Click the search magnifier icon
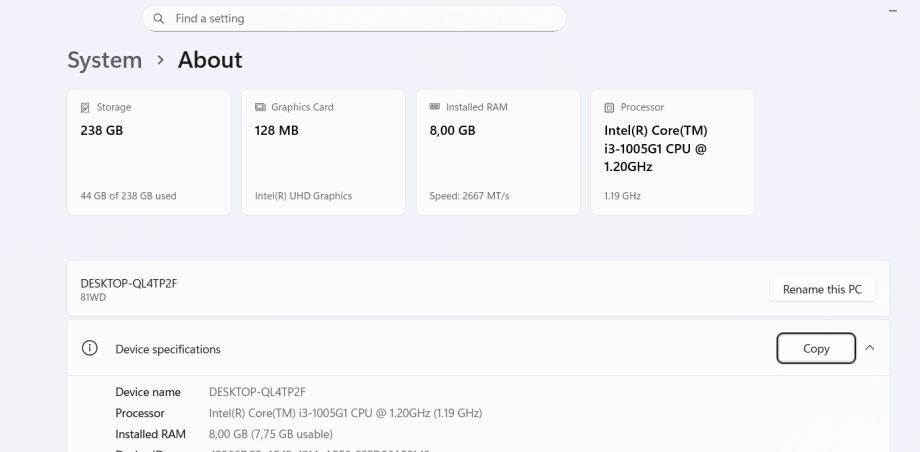Image resolution: width=920 pixels, height=452 pixels. pos(159,18)
